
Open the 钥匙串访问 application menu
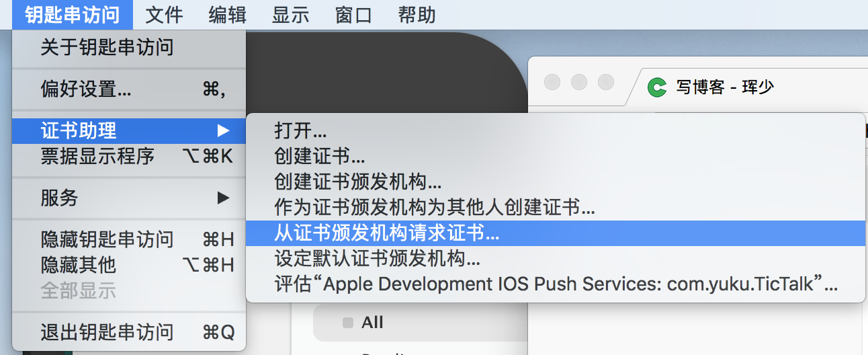[x=72, y=15]
